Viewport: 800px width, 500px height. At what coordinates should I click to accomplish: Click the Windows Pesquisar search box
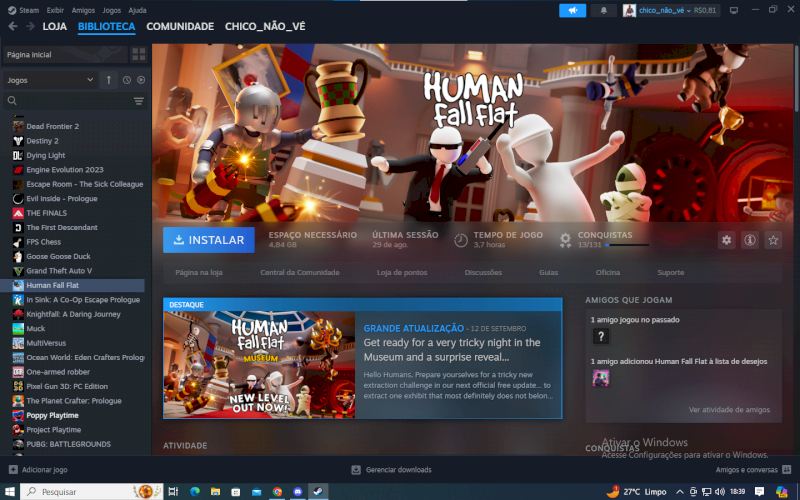click(x=92, y=492)
